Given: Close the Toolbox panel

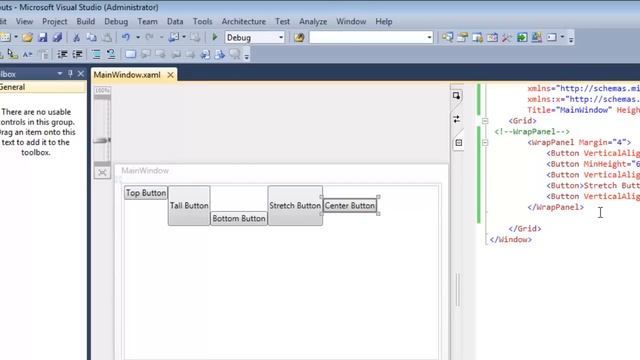Looking at the screenshot, I should pyautogui.click(x=80, y=74).
